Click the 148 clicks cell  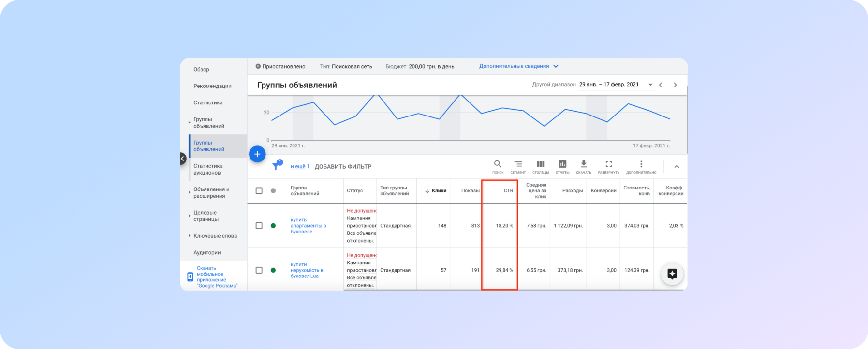442,226
